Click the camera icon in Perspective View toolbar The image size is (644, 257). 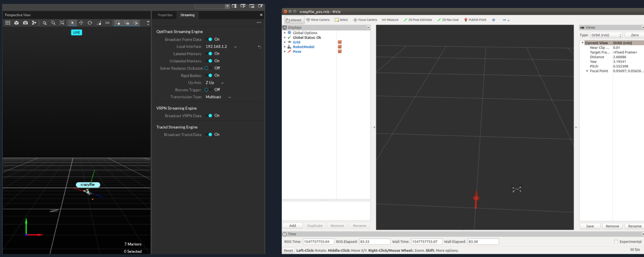click(x=25, y=23)
